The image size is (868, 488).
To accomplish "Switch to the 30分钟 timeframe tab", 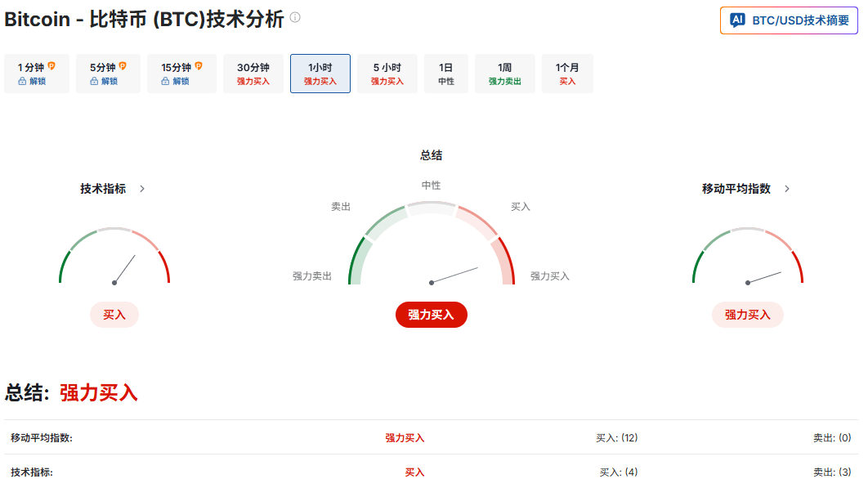I will pos(253,73).
